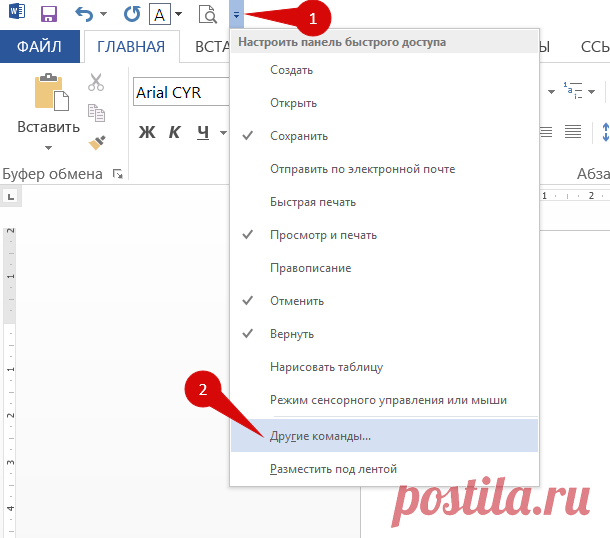Toggle italic К formatting
Screen dimensions: 610x538
[174, 133]
